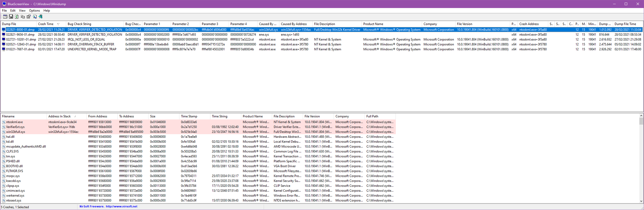Viewport: 644px width, 210px height.
Task: Open the File menu
Action: pos(5,11)
